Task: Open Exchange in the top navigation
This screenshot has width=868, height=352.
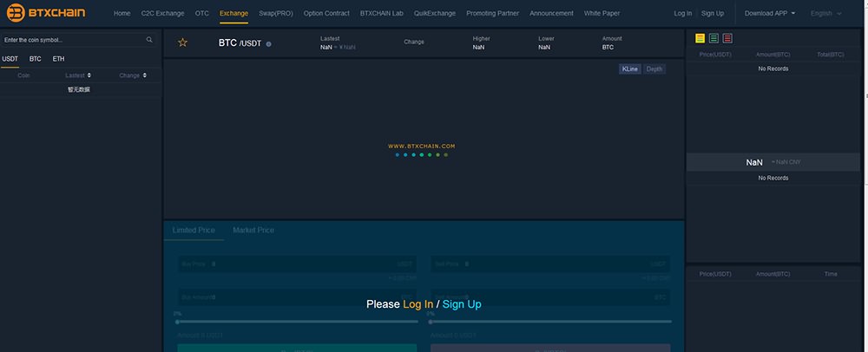Action: (x=233, y=13)
